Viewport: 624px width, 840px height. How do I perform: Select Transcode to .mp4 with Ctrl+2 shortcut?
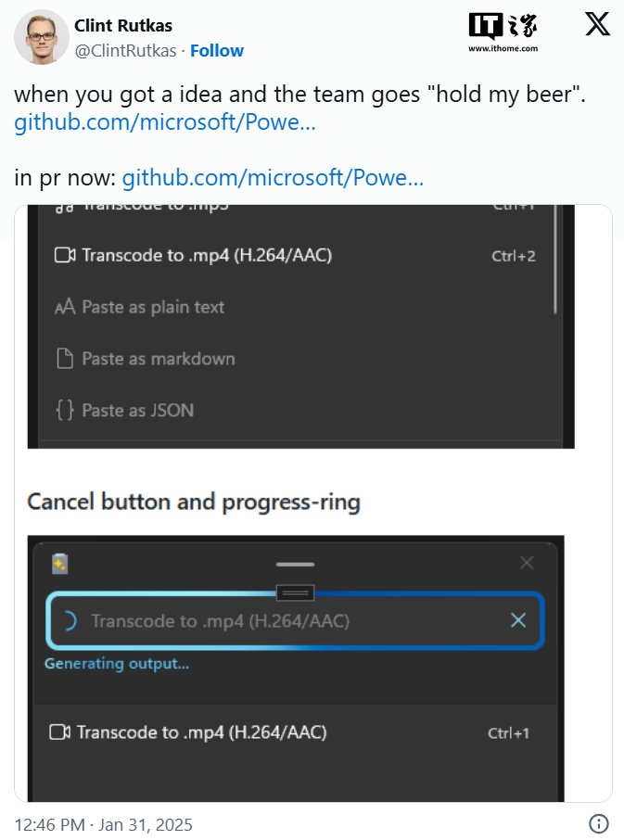point(295,256)
